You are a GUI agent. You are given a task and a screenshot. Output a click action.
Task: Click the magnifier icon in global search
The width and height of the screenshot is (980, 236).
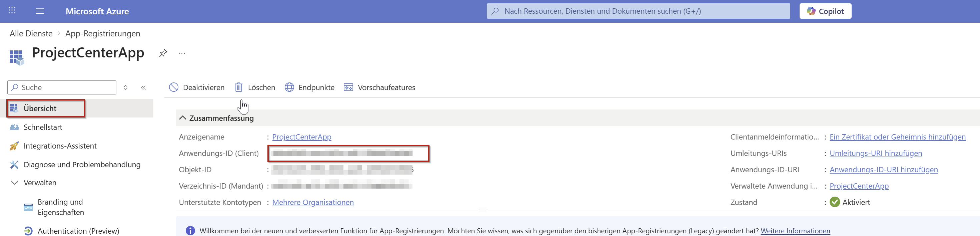pyautogui.click(x=495, y=11)
